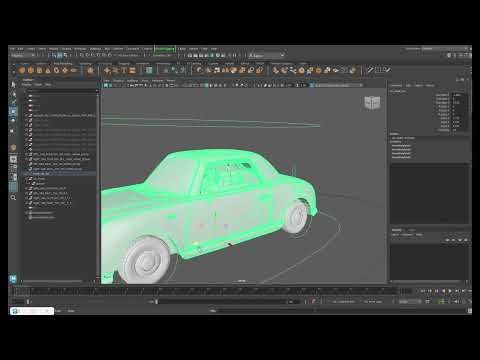The width and height of the screenshot is (480, 360).
Task: Create a polygon cube from the shelf
Action: [x=31, y=70]
